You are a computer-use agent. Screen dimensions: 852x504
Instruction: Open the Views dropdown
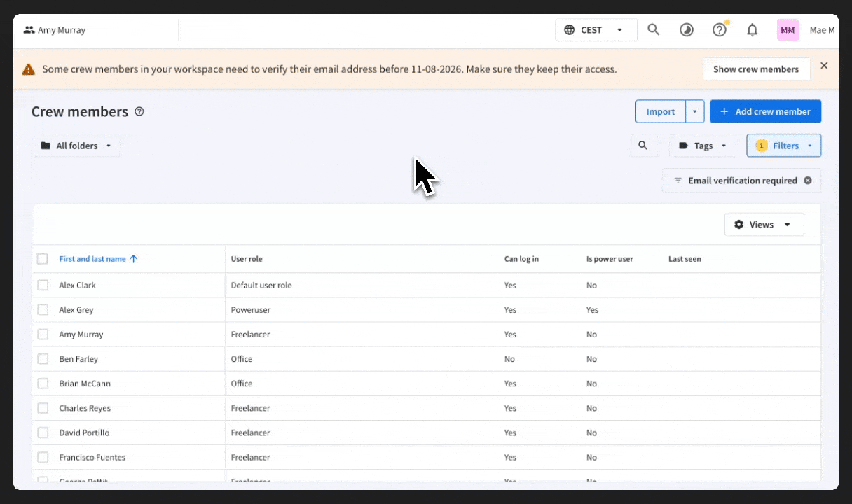(x=764, y=225)
